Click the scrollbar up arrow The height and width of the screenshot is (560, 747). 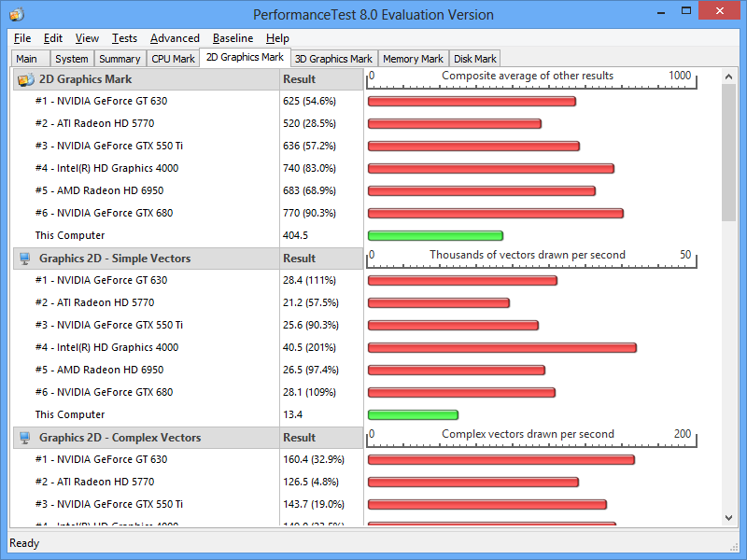(x=728, y=77)
